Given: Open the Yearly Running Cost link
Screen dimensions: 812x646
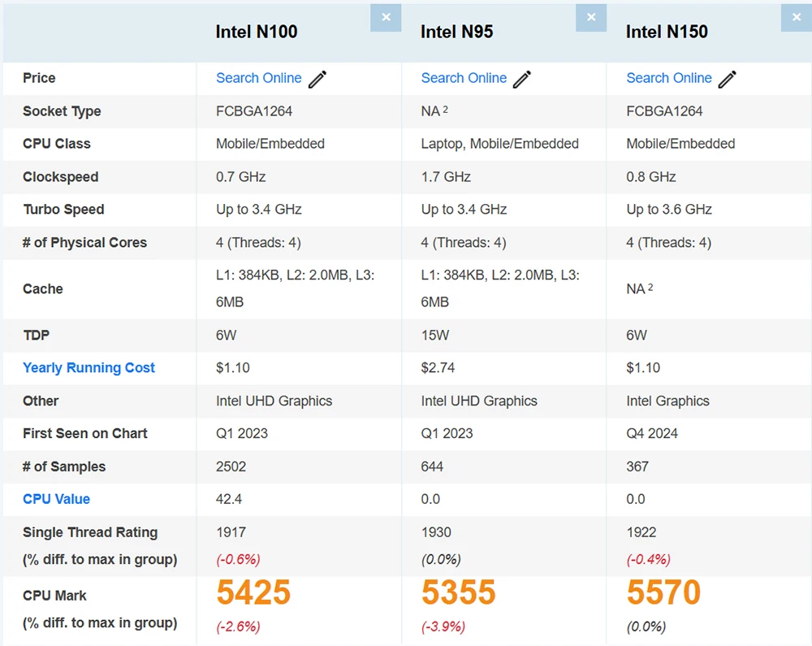Looking at the screenshot, I should click(89, 368).
